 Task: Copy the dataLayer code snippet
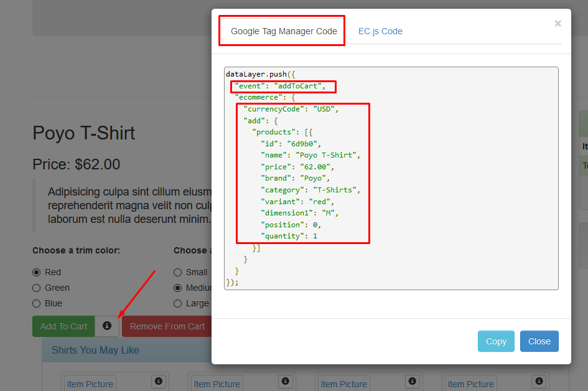pos(496,341)
